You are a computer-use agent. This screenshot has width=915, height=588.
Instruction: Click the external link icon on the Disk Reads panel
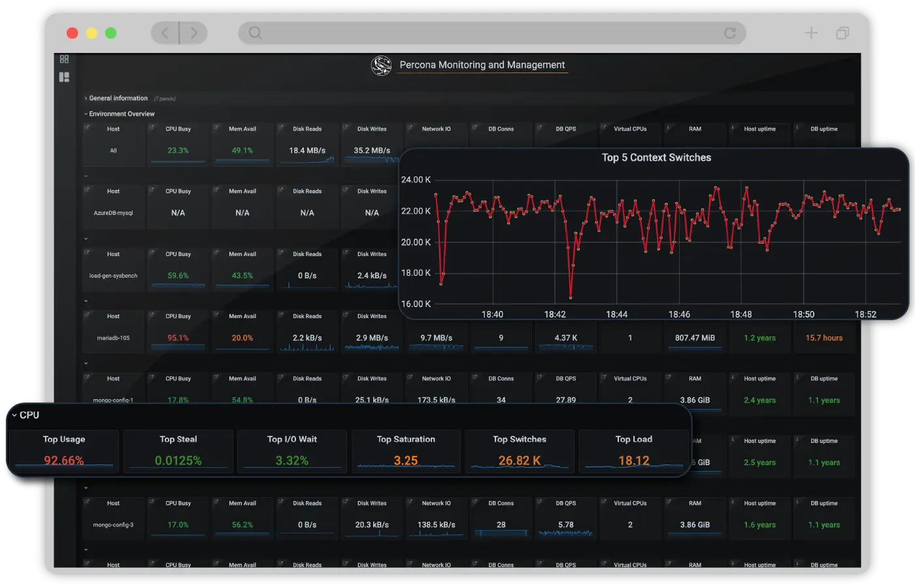(280, 128)
